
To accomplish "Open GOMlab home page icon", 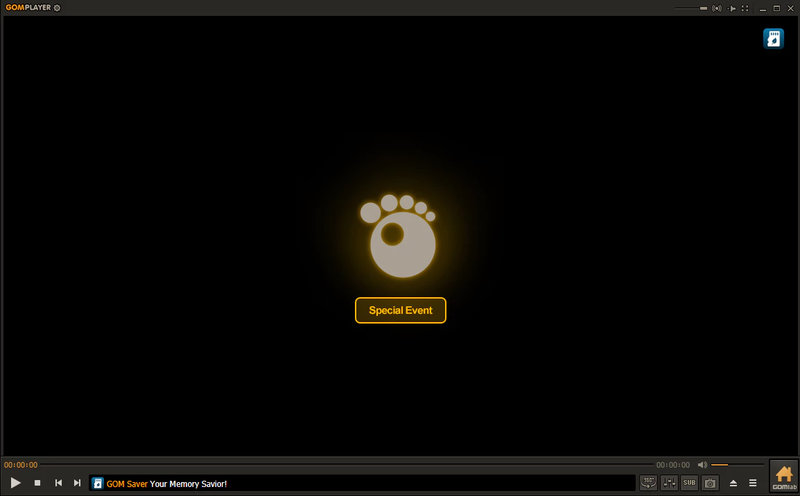I will [784, 477].
